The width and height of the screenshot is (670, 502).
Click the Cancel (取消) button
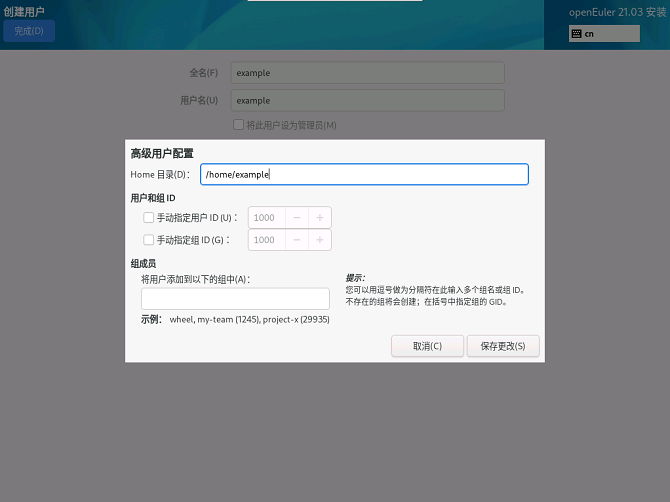pos(427,346)
